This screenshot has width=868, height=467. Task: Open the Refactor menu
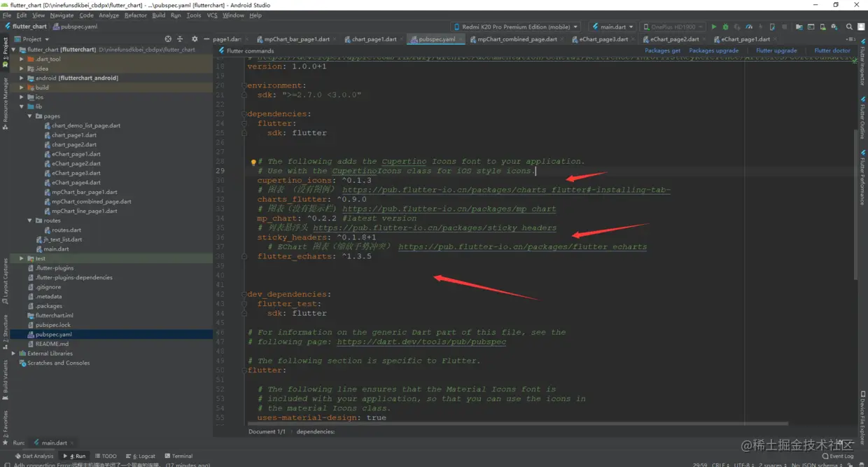tap(135, 15)
